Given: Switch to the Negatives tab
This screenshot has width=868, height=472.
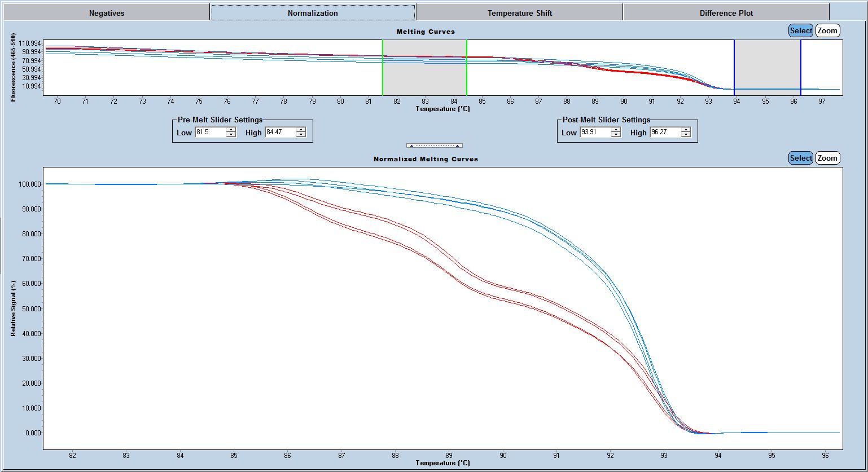Looking at the screenshot, I should coord(107,13).
